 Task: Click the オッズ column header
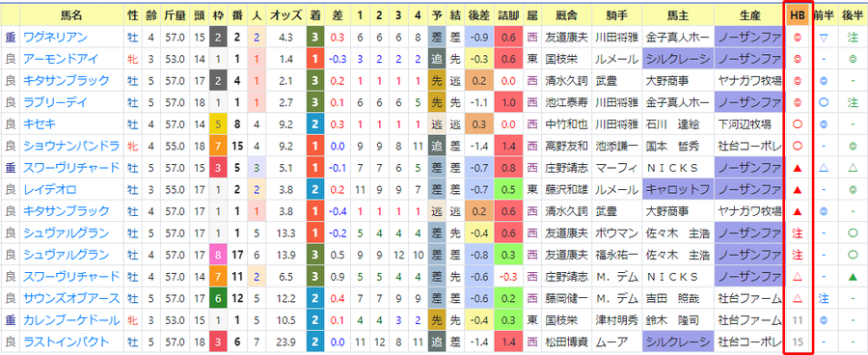[x=286, y=15]
